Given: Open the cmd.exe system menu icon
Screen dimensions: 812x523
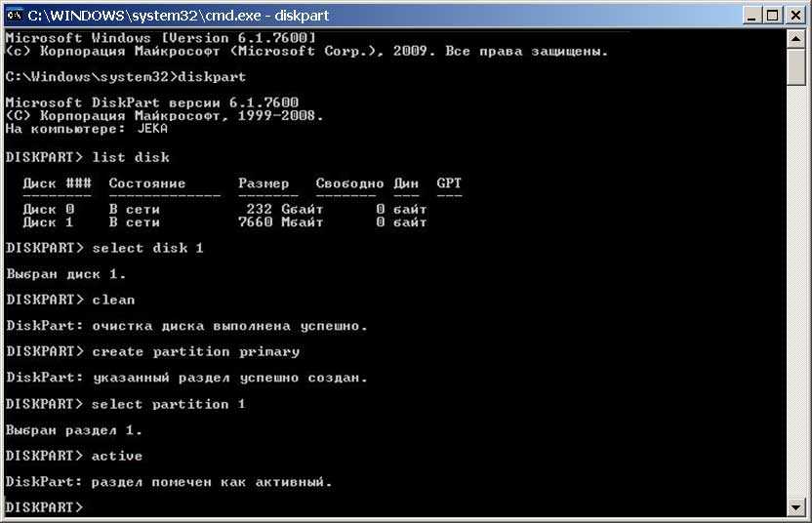Looking at the screenshot, I should click(15, 15).
